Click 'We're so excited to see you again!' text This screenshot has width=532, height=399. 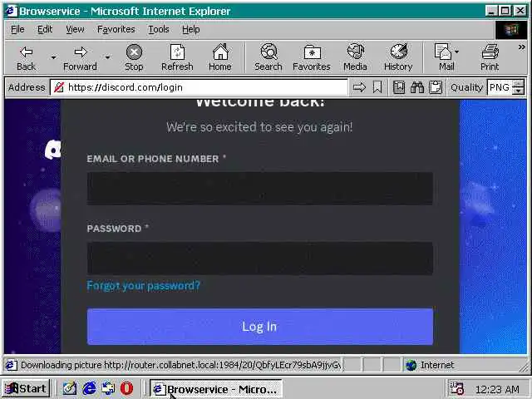pyautogui.click(x=259, y=127)
